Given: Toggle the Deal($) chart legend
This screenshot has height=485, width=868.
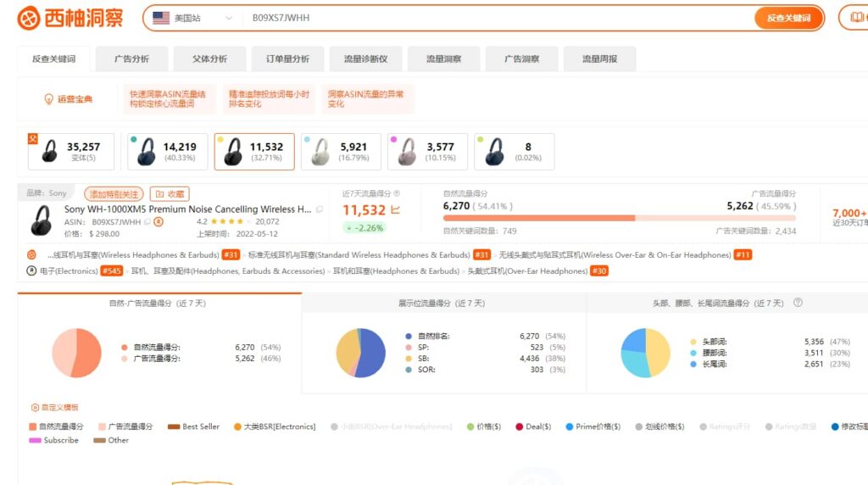Looking at the screenshot, I should (533, 426).
